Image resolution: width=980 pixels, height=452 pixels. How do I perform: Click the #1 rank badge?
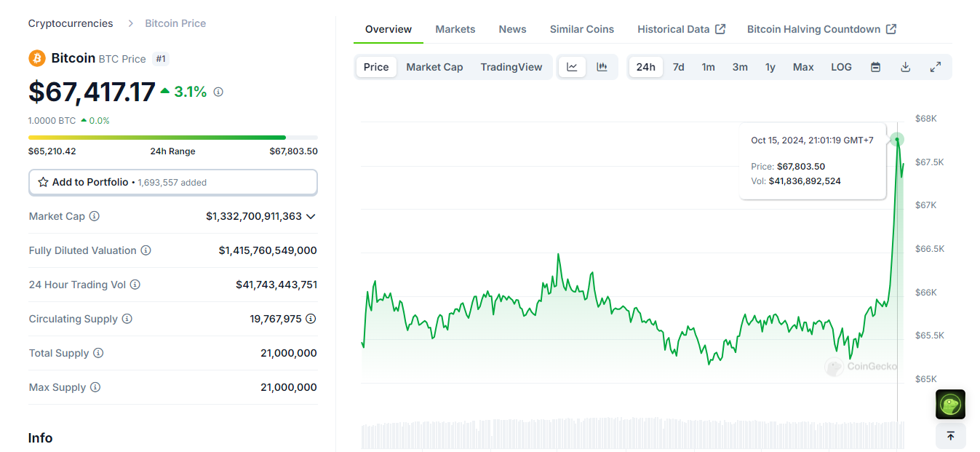pyautogui.click(x=162, y=58)
